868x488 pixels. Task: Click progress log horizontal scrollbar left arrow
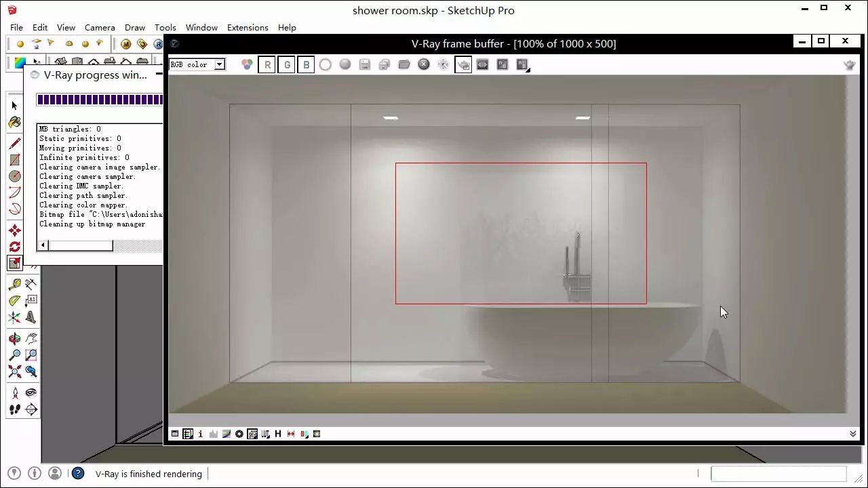click(x=43, y=245)
